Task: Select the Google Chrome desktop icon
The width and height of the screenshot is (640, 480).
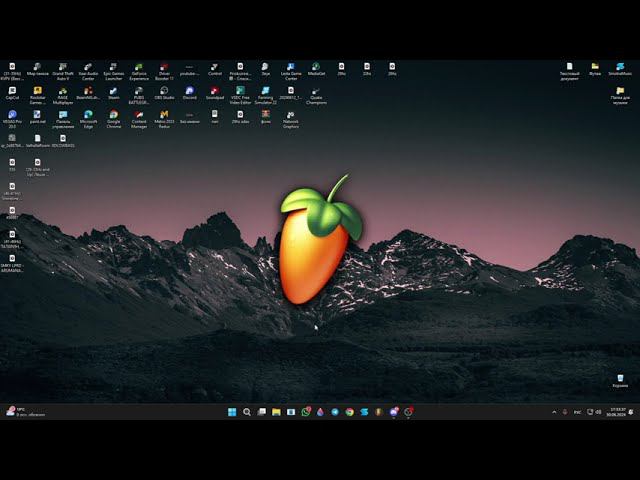Action: tap(113, 119)
